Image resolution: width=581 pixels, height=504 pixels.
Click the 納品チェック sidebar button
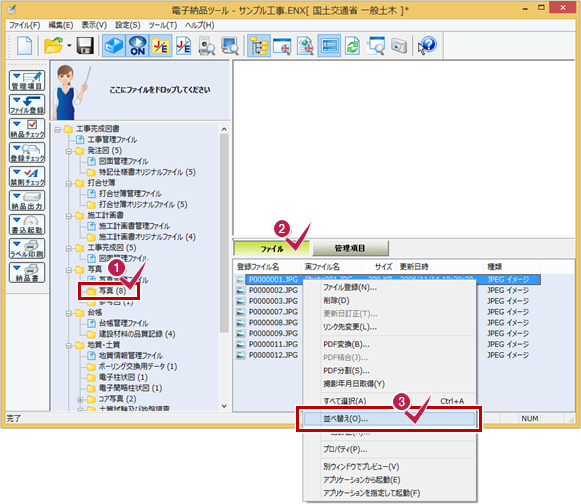27,129
